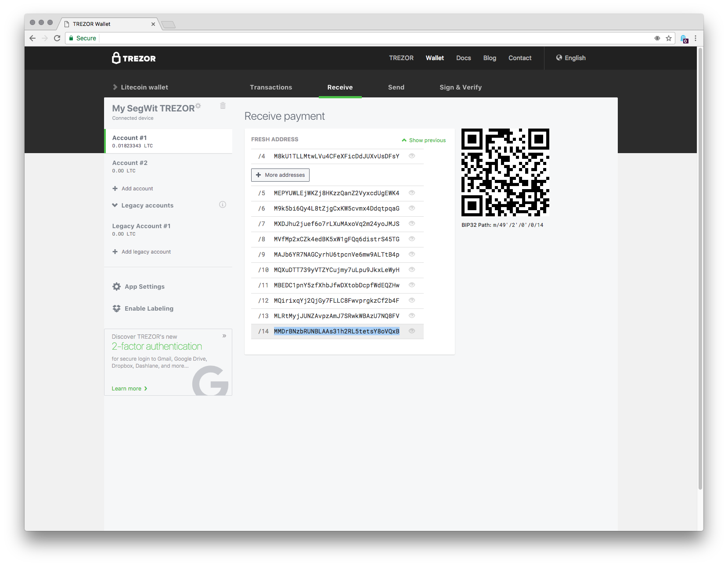Click the browser back arrow
728x566 pixels.
(x=32, y=38)
